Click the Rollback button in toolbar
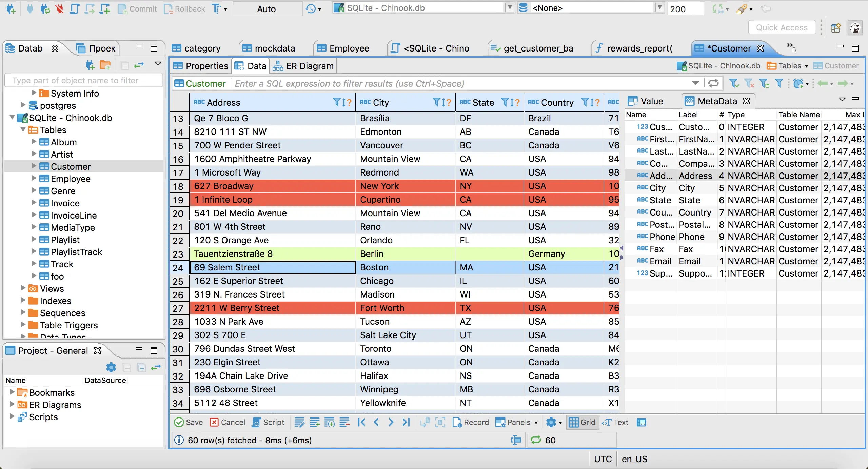Viewport: 868px width, 469px height. pyautogui.click(x=187, y=7)
